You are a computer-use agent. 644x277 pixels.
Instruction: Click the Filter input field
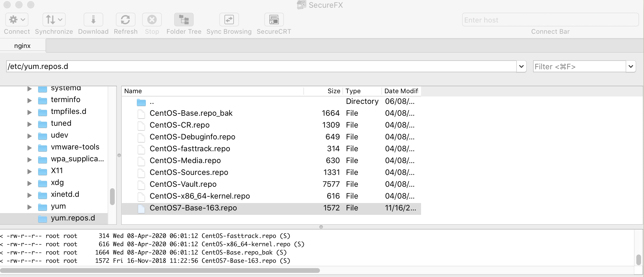(x=579, y=66)
